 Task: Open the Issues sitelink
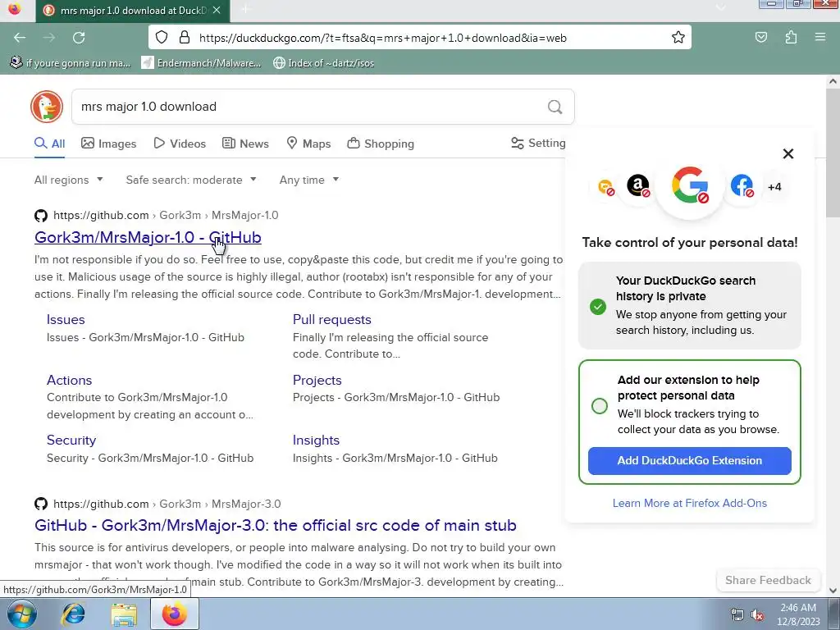pyautogui.click(x=66, y=319)
